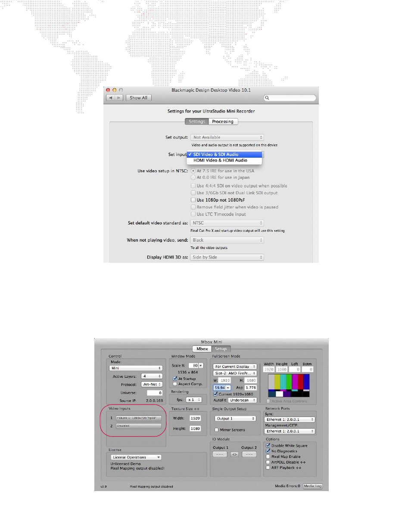Open the For Current Display dropdown
Image resolution: width=411 pixels, height=532 pixels.
pyautogui.click(x=235, y=367)
